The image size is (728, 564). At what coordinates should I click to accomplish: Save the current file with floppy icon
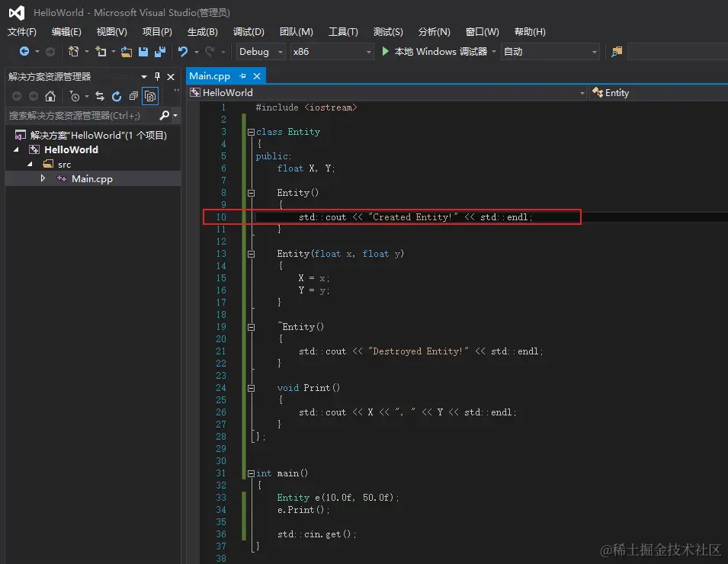[x=143, y=52]
